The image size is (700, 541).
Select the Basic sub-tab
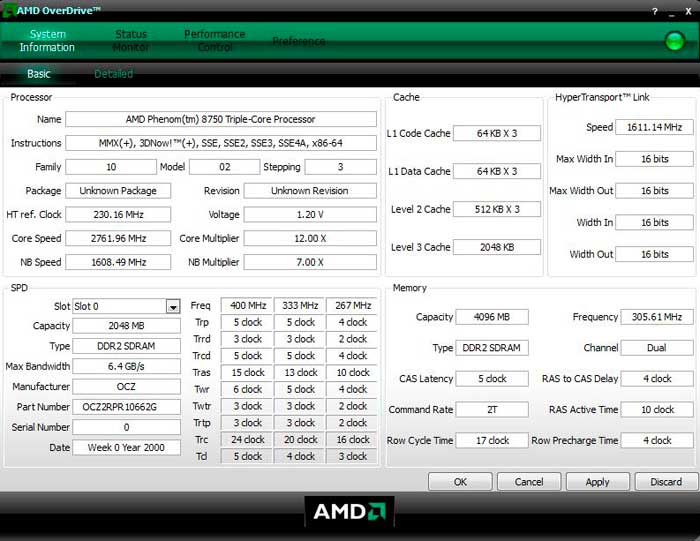(x=38, y=74)
